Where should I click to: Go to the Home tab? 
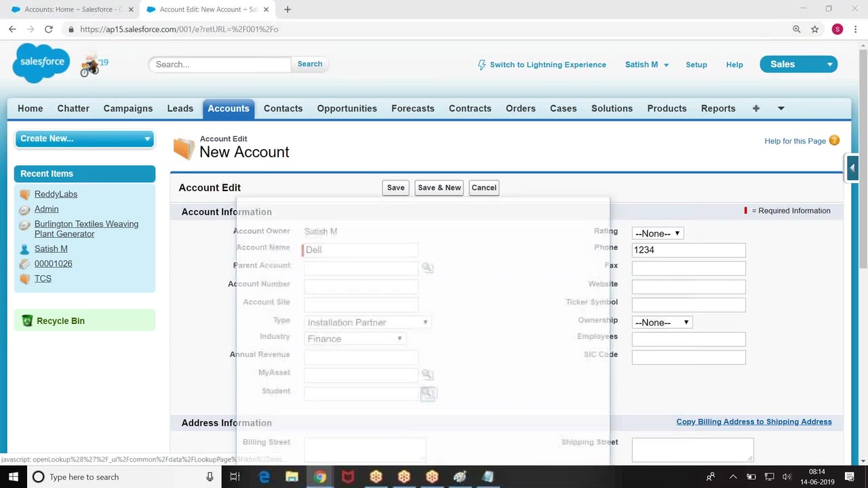(30, 108)
